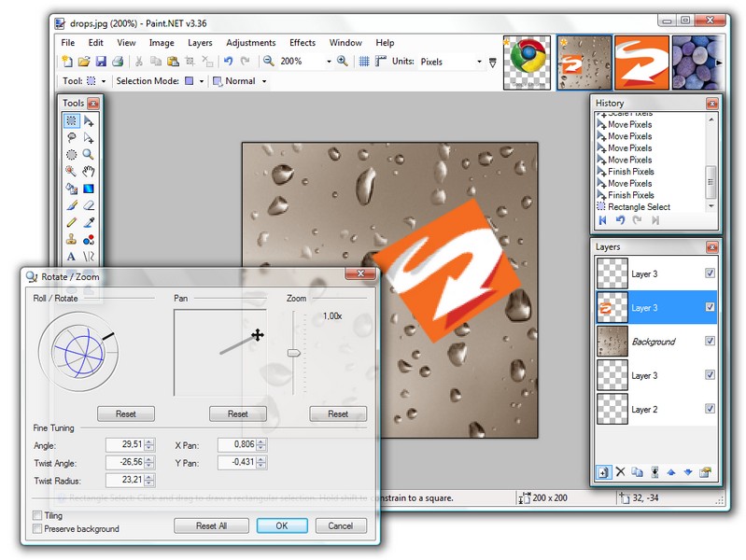Open the Edit menu
Viewport: 746px width, 560px height.
(x=95, y=42)
